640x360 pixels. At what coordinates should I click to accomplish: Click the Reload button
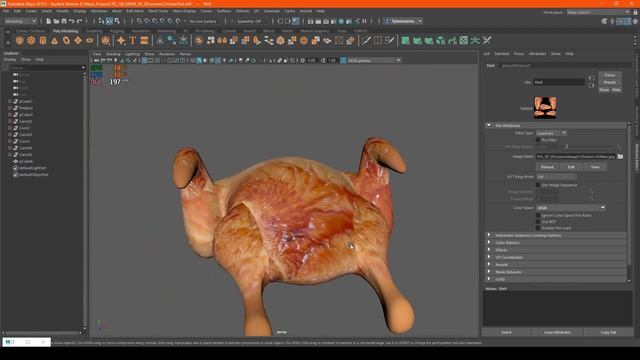pos(547,167)
